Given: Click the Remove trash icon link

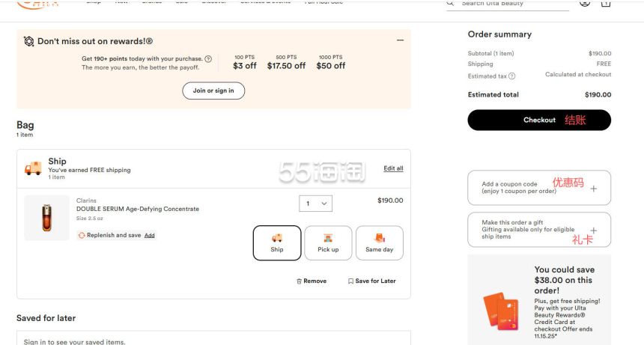Looking at the screenshot, I should [x=312, y=281].
